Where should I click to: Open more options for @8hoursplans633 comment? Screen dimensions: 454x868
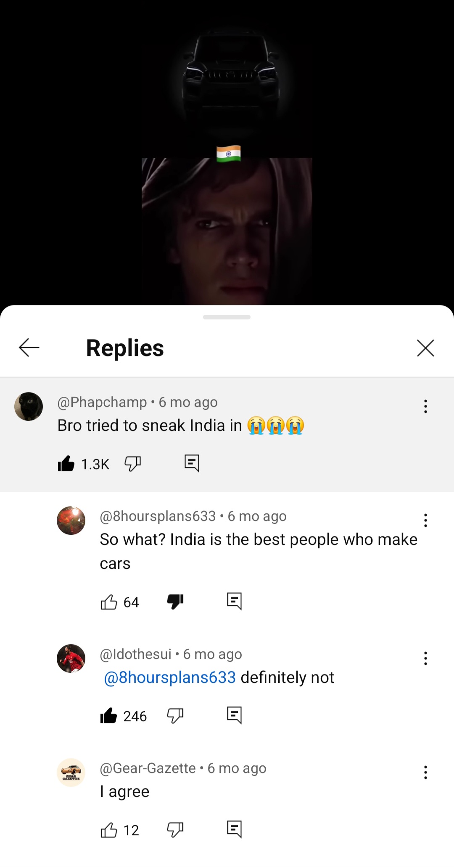click(425, 520)
